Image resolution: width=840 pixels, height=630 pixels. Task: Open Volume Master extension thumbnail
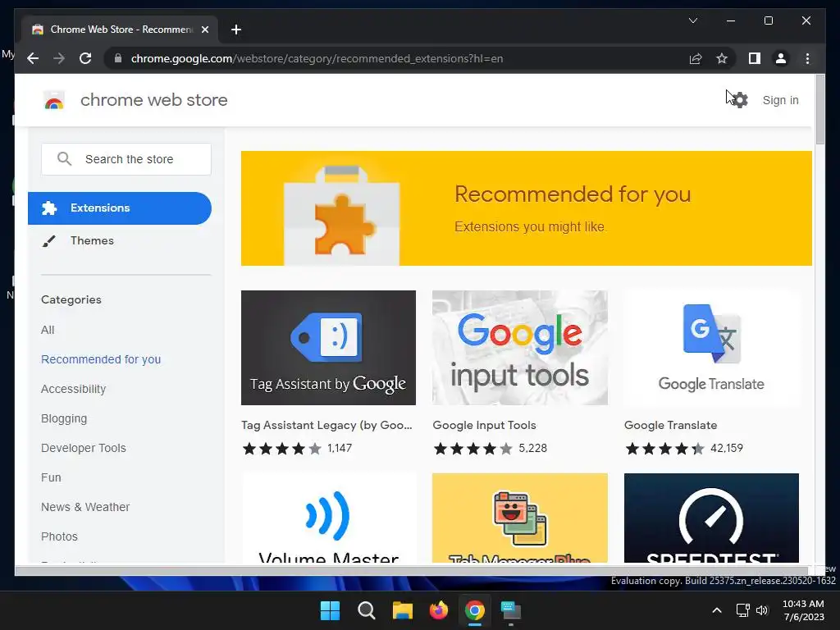click(328, 518)
